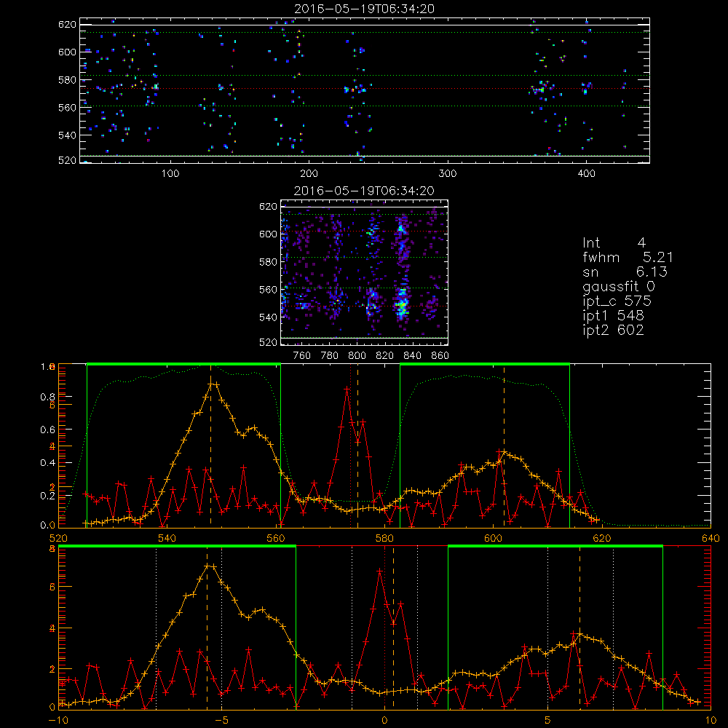Click x-axis label -5 on bottom plot
This screenshot has width=728, height=728.
[221, 721]
